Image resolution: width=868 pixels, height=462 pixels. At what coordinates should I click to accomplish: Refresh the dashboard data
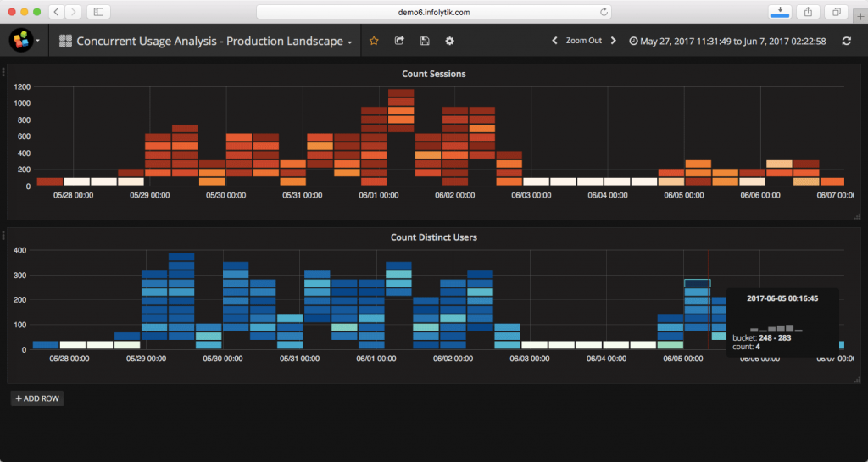click(x=846, y=41)
